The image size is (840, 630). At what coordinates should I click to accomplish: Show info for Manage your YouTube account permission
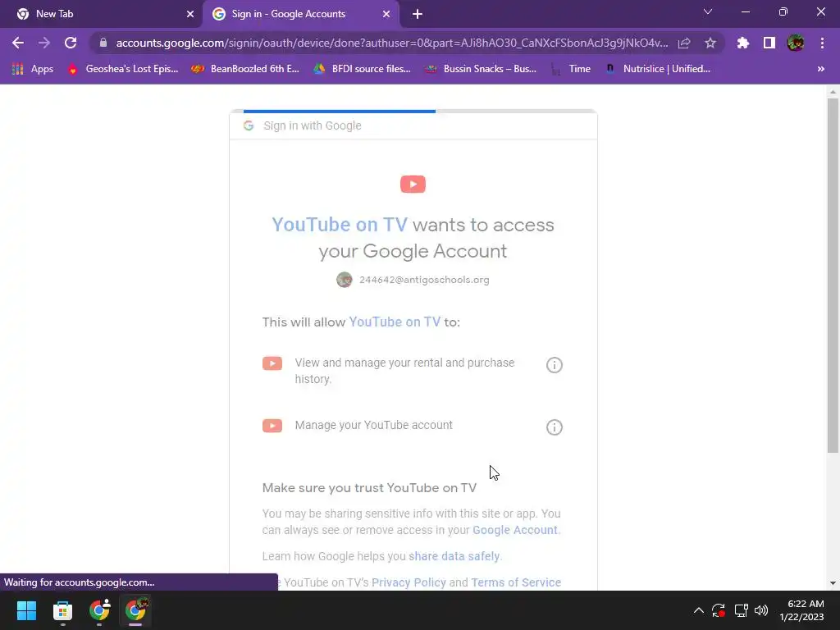(x=554, y=427)
